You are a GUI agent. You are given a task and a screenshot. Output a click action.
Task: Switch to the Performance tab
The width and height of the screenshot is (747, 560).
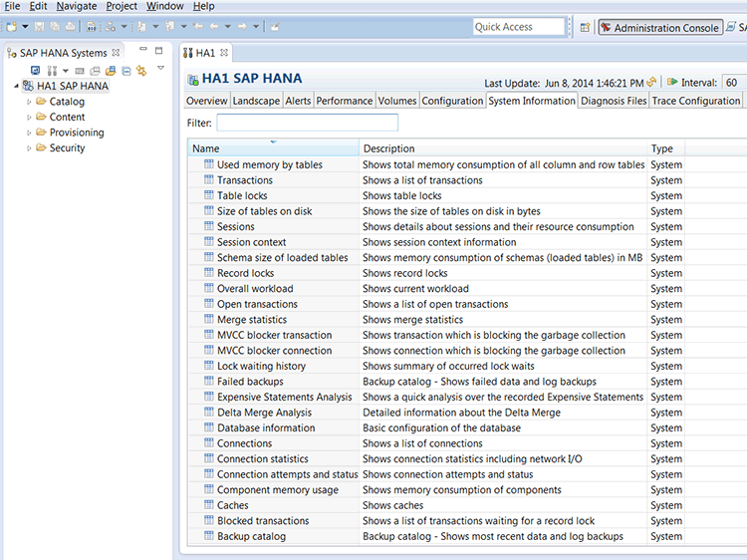pos(344,101)
